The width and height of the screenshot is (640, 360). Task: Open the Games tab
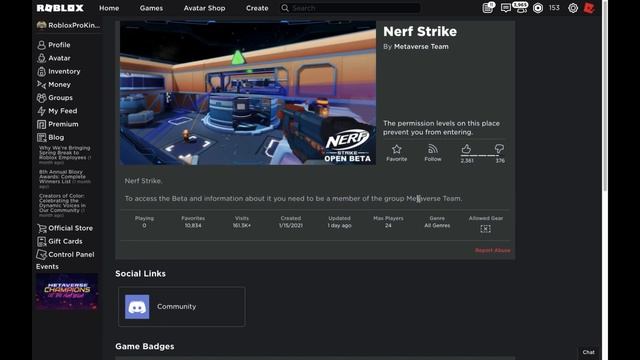(151, 8)
